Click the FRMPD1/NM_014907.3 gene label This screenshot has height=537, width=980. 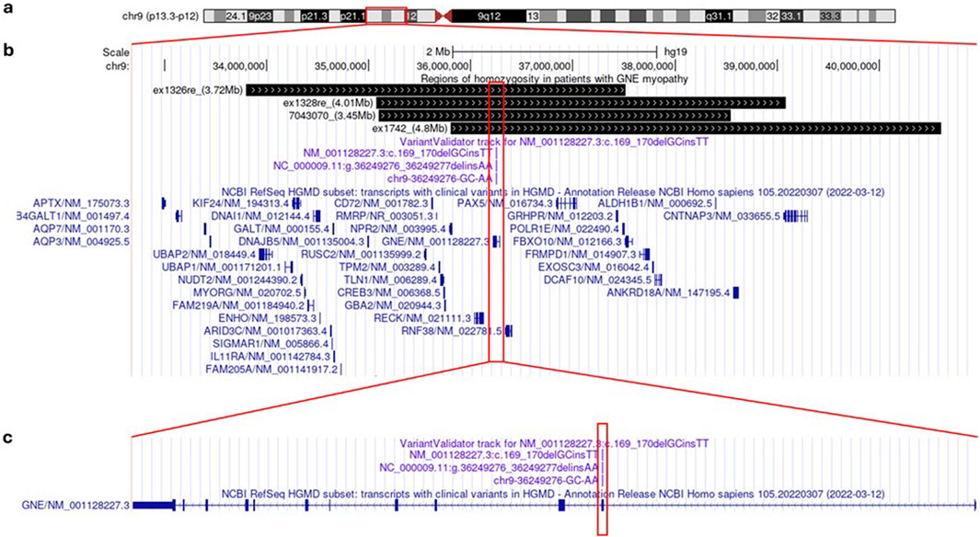click(x=581, y=254)
